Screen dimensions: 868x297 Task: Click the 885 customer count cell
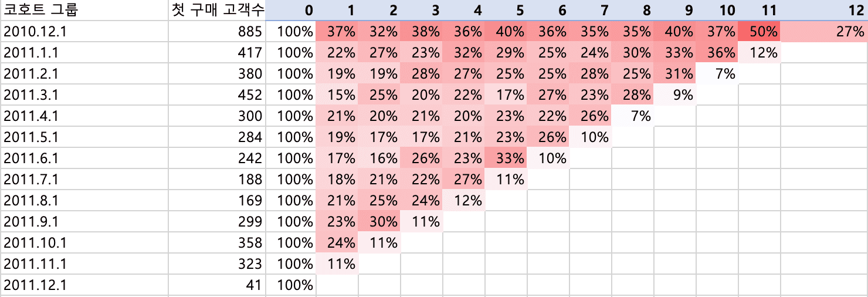(x=217, y=32)
